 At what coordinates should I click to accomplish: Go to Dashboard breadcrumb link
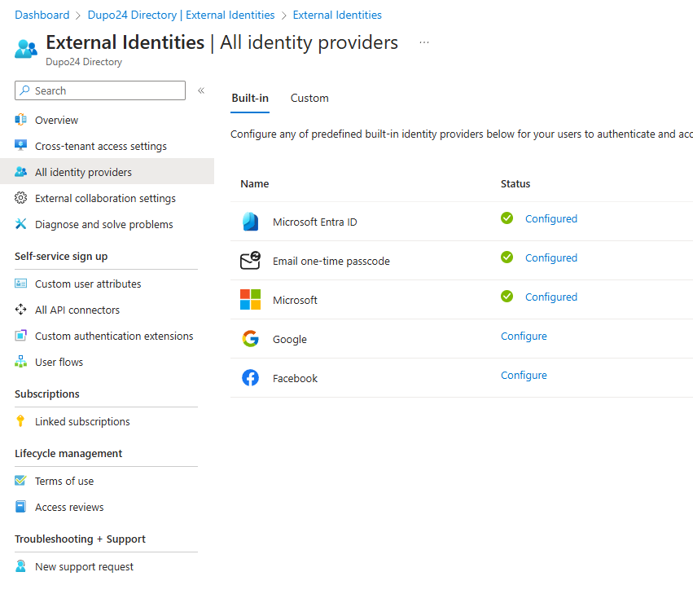(x=42, y=15)
